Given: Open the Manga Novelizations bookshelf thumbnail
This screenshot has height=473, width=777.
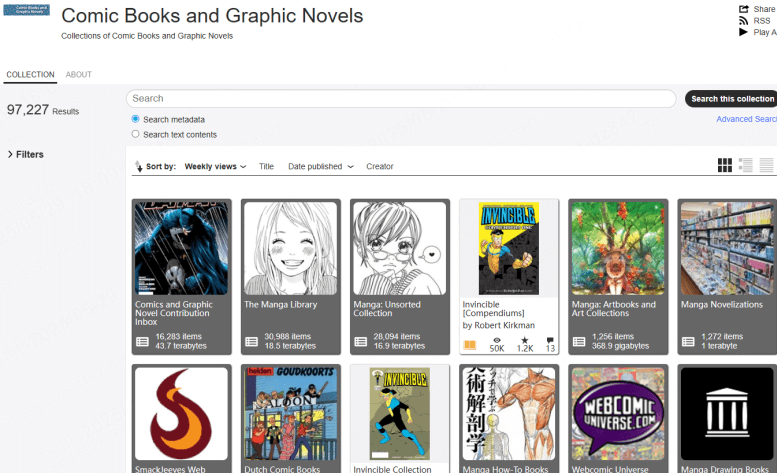Looking at the screenshot, I should click(727, 248).
